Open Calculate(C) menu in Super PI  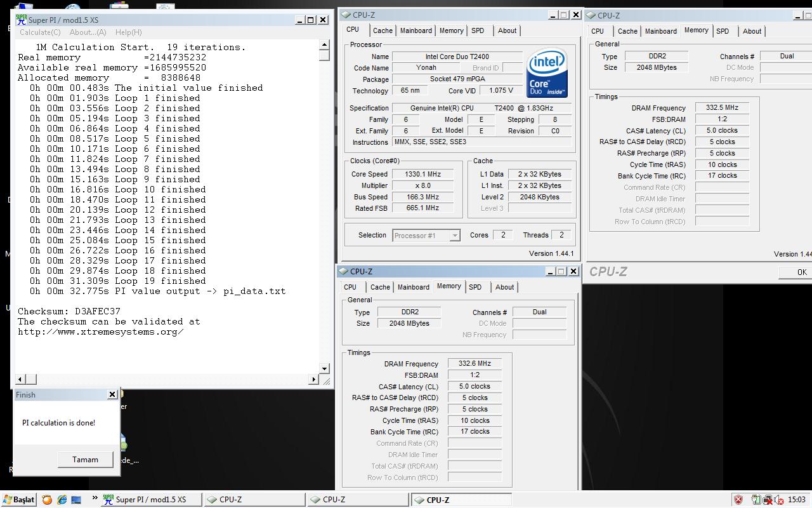coord(40,32)
